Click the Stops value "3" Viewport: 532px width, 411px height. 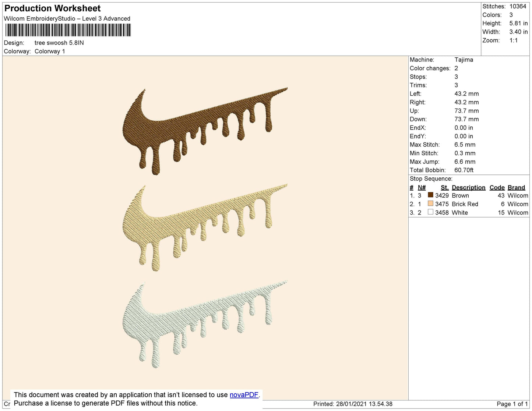click(457, 77)
